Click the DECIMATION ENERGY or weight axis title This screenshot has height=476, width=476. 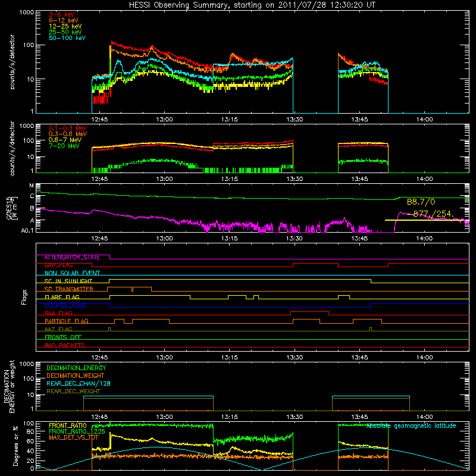tap(10, 386)
